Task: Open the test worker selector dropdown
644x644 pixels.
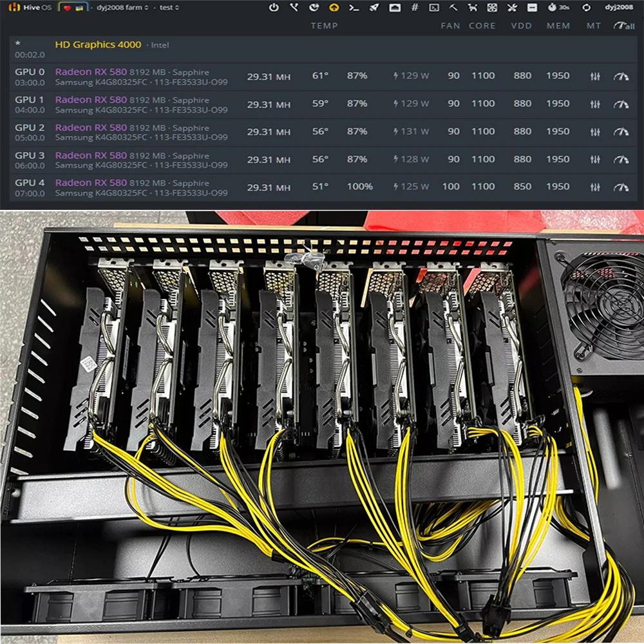Action: pyautogui.click(x=169, y=7)
